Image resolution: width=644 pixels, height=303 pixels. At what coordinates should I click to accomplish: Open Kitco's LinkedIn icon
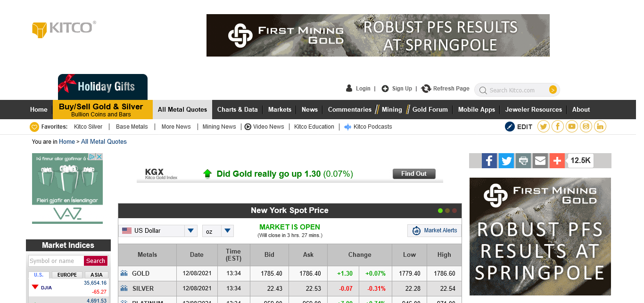click(x=600, y=126)
